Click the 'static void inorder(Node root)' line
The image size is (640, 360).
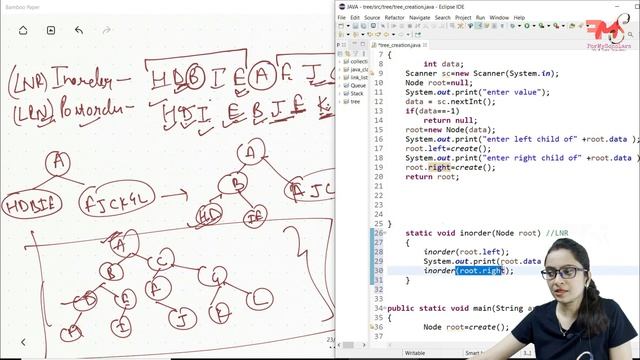point(473,233)
